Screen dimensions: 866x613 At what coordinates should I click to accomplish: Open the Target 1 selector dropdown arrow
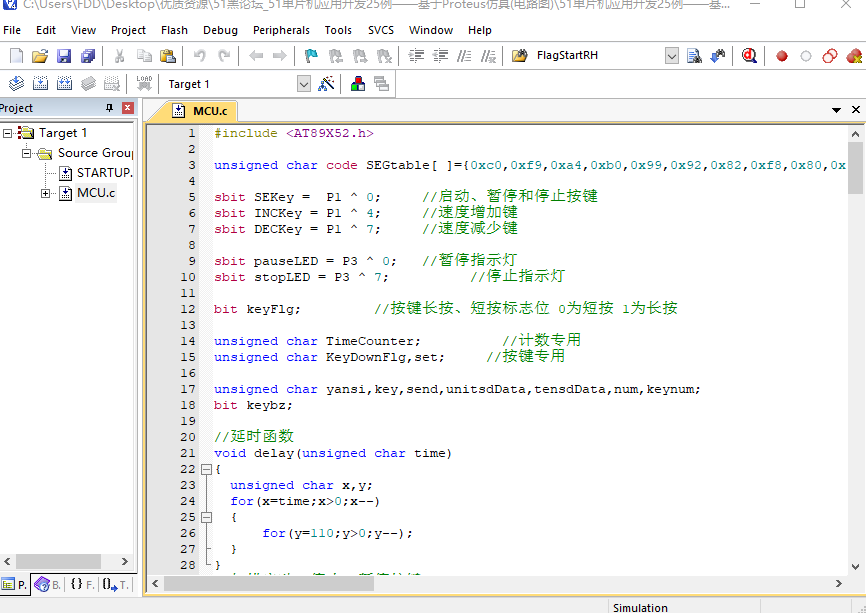pyautogui.click(x=304, y=84)
